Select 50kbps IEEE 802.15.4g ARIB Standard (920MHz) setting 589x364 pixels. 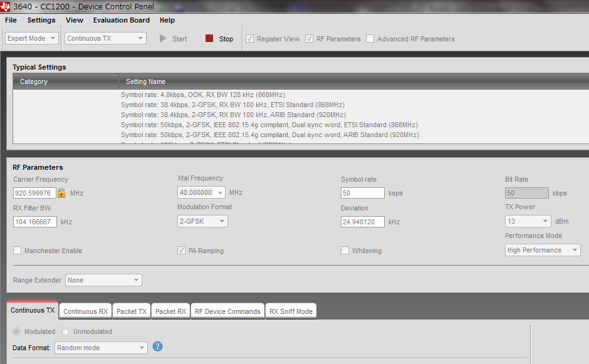(x=270, y=135)
